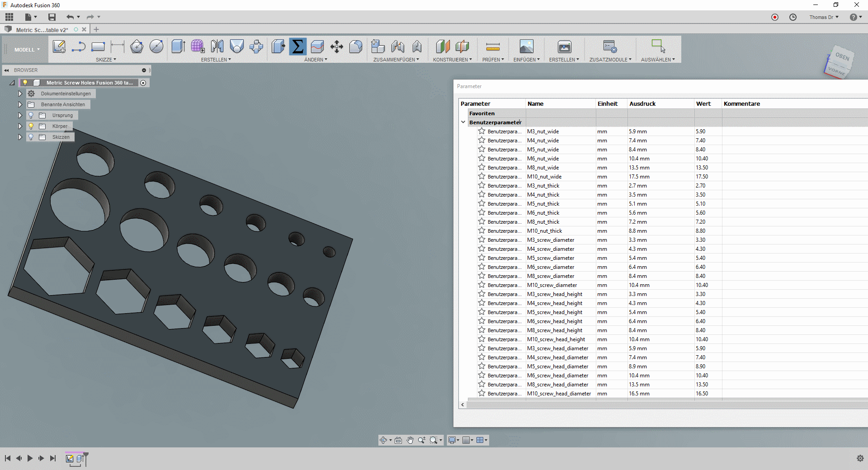Image resolution: width=868 pixels, height=470 pixels.
Task: Open the Orbit navigation tool
Action: pyautogui.click(x=384, y=440)
